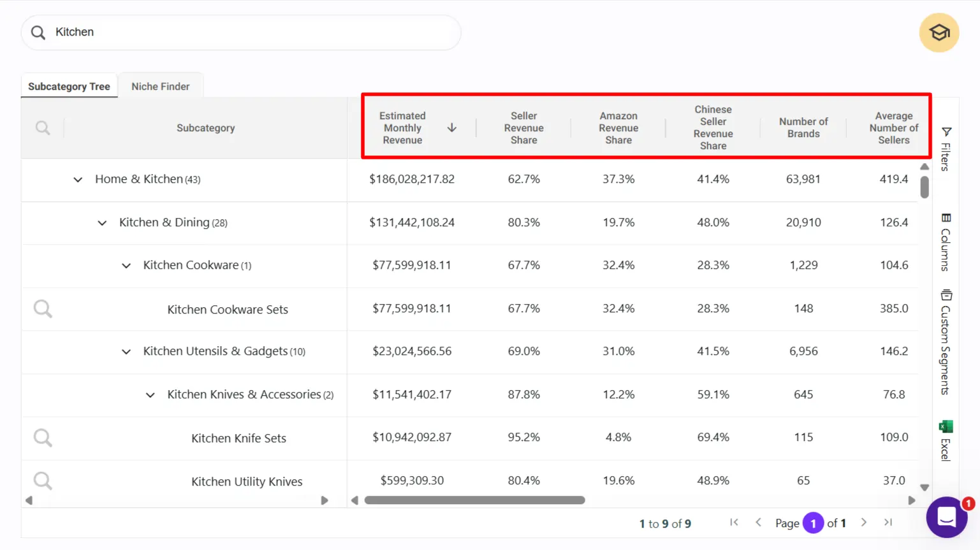Click the magnifier icon in the search bar
This screenshot has width=980, height=550.
point(38,32)
